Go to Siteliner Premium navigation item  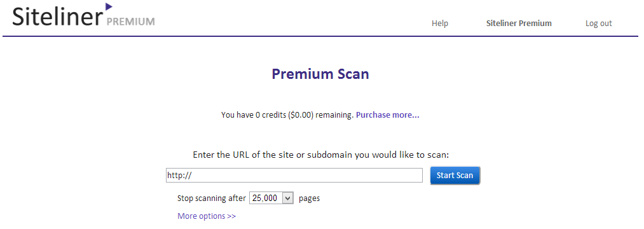coord(519,24)
